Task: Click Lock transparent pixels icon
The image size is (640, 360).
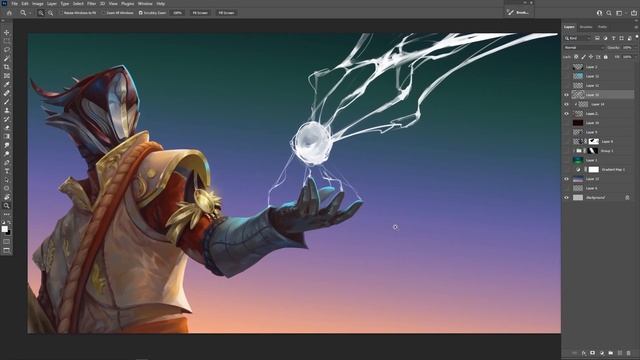Action: pyautogui.click(x=576, y=57)
